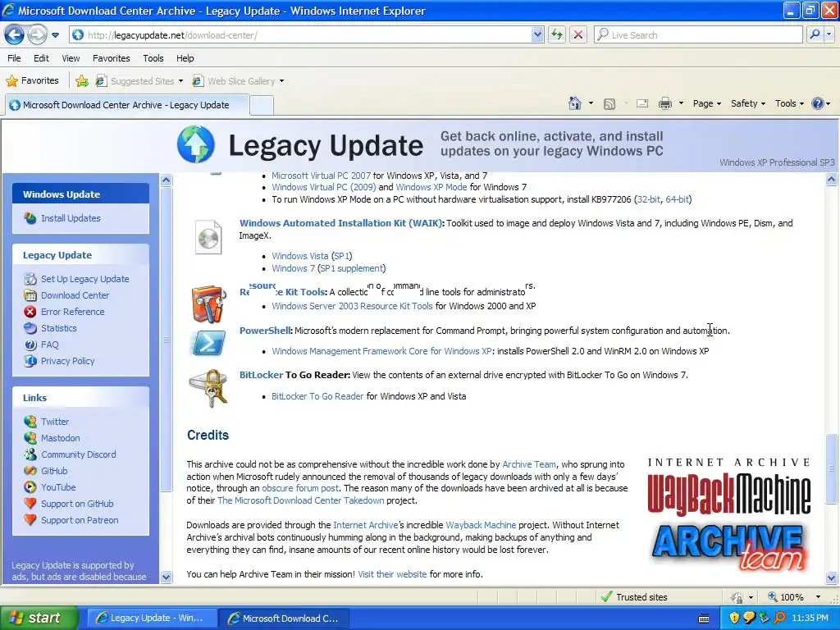The width and height of the screenshot is (840, 630).
Task: Open the recent pages dropdown arrow
Action: [x=55, y=35]
